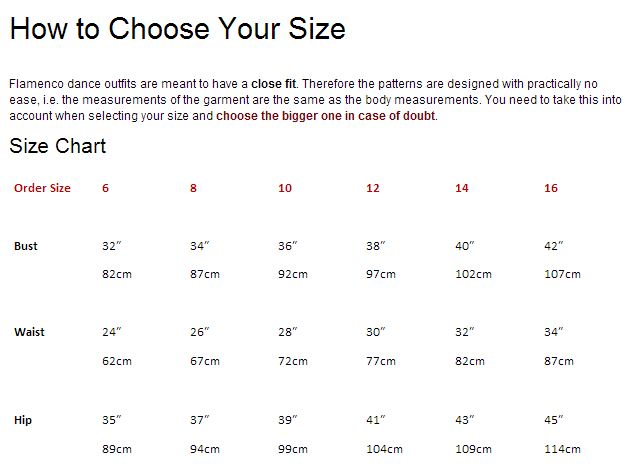The width and height of the screenshot is (635, 474).
Task: Click the 'How to Choose Your Size' heading
Action: point(177,29)
